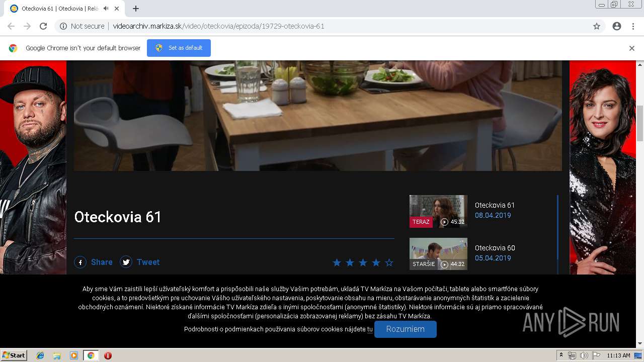
Task: Close the Oteckovia 61 tab
Action: (x=117, y=9)
